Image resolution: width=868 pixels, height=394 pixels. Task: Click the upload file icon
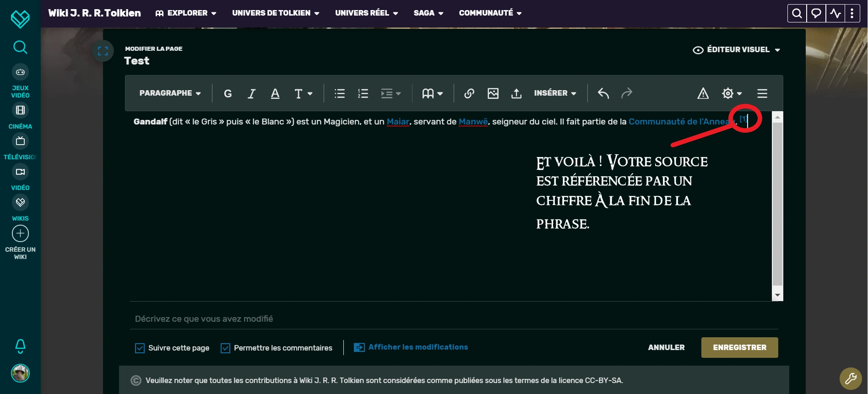(516, 93)
